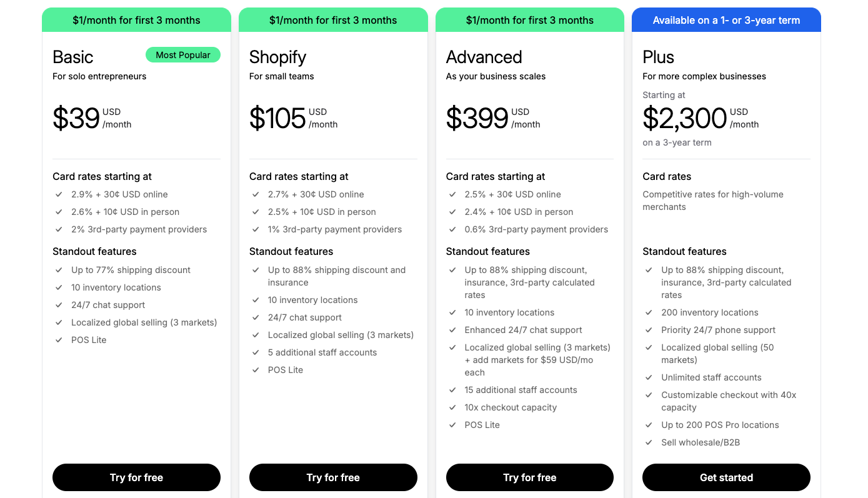The width and height of the screenshot is (868, 498).
Task: Click Get started under the Plus plan
Action: [x=726, y=477]
